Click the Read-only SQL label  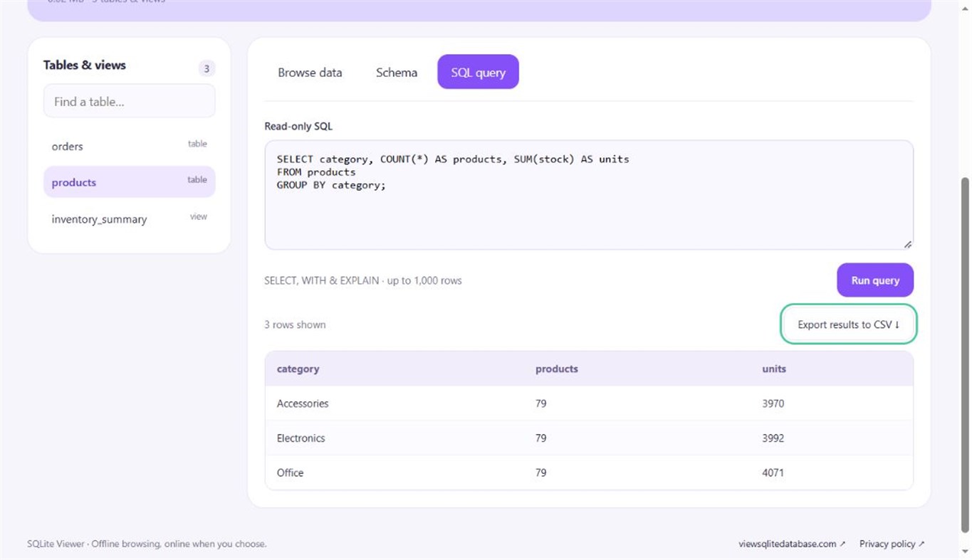pos(298,127)
